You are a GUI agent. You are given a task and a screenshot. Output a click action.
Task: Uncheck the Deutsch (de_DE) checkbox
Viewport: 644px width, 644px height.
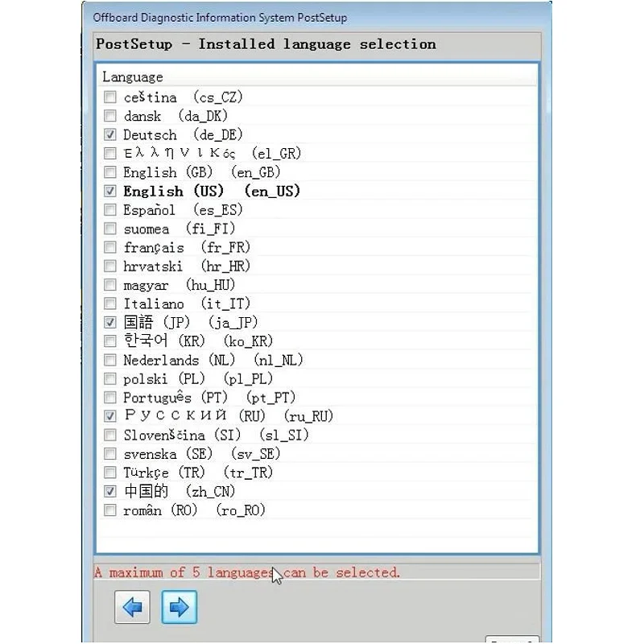coord(110,134)
